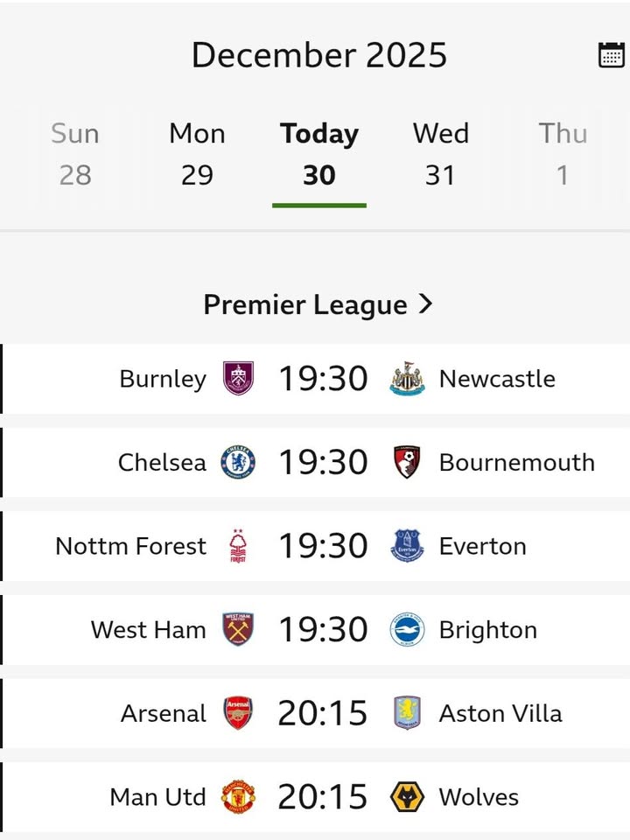Click the Wolves club badge
Image resolution: width=630 pixels, height=840 pixels.
(407, 797)
